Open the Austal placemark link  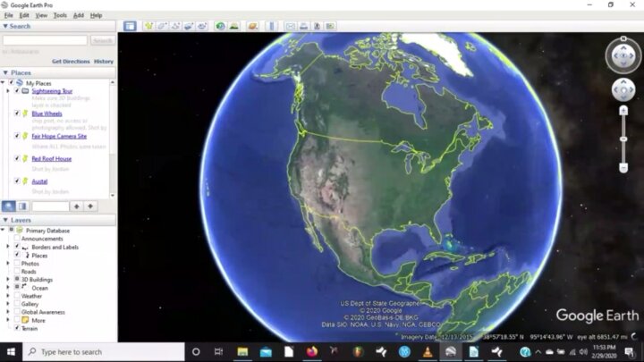(39, 181)
